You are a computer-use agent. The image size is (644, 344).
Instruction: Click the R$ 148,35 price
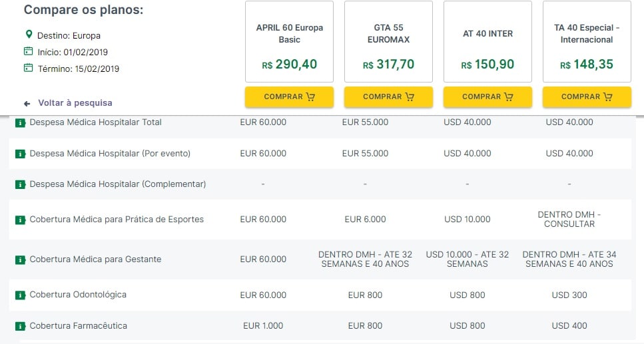coord(587,65)
